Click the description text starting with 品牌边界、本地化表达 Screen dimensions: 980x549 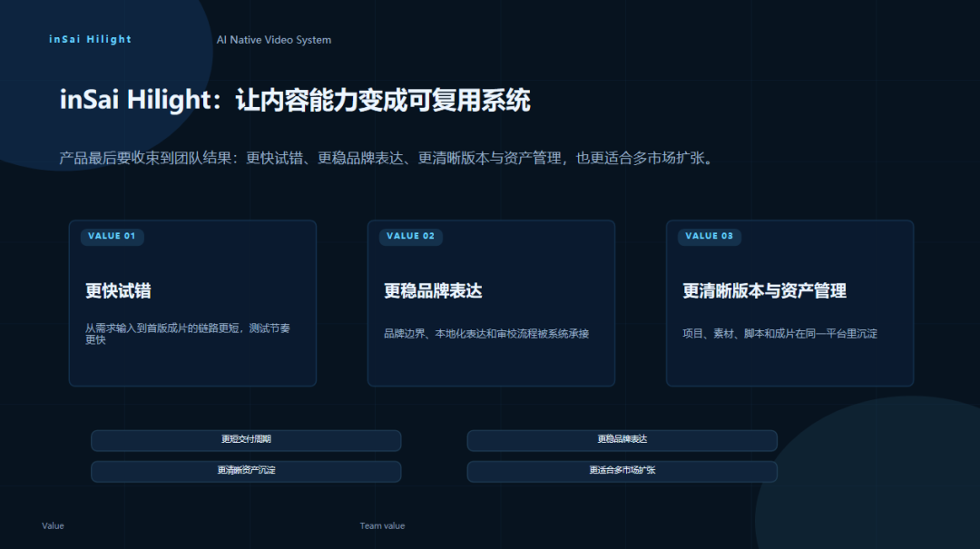click(x=486, y=334)
